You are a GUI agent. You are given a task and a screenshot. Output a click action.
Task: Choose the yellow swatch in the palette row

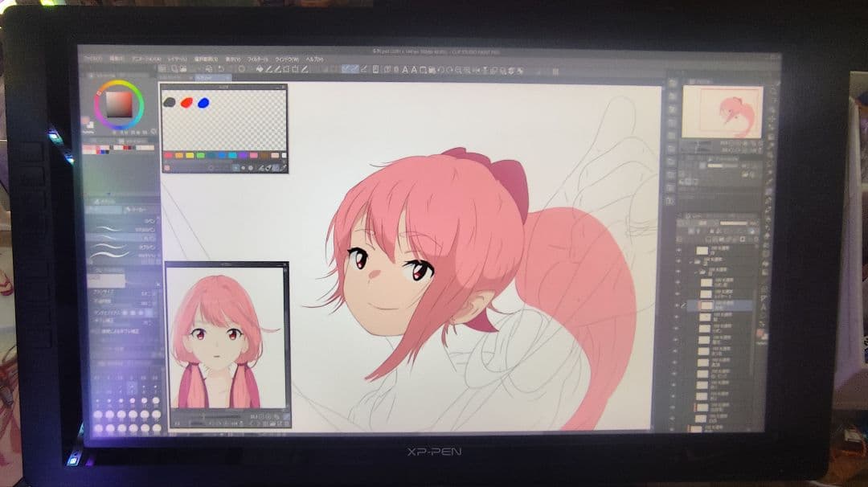(x=190, y=155)
